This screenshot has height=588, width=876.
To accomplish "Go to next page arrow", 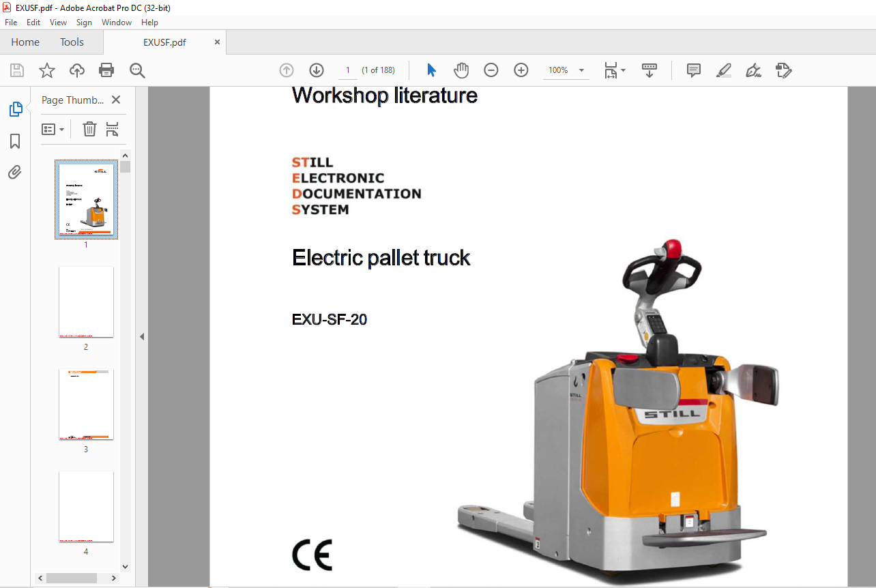I will click(x=317, y=70).
